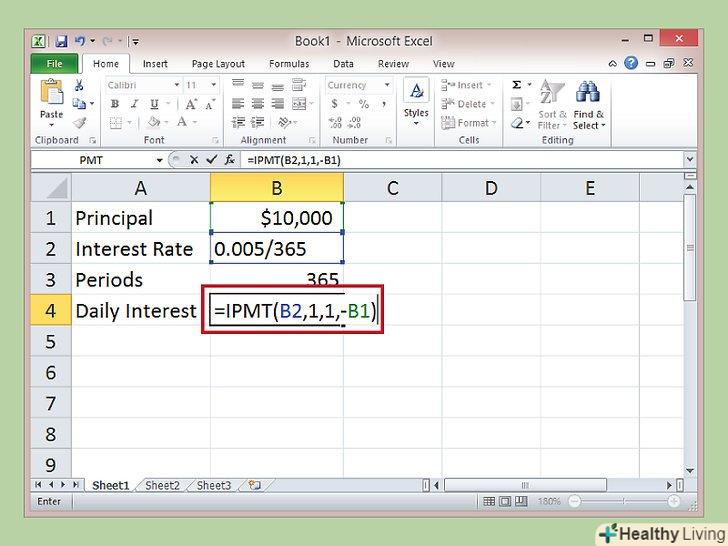The width and height of the screenshot is (728, 546).
Task: Cancel formula entry with the X button
Action: 194,160
